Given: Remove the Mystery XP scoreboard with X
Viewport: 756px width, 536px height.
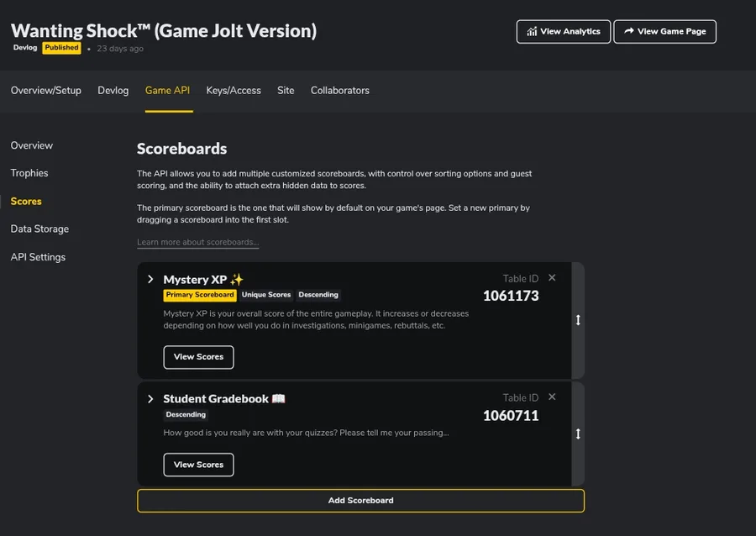Looking at the screenshot, I should [552, 278].
